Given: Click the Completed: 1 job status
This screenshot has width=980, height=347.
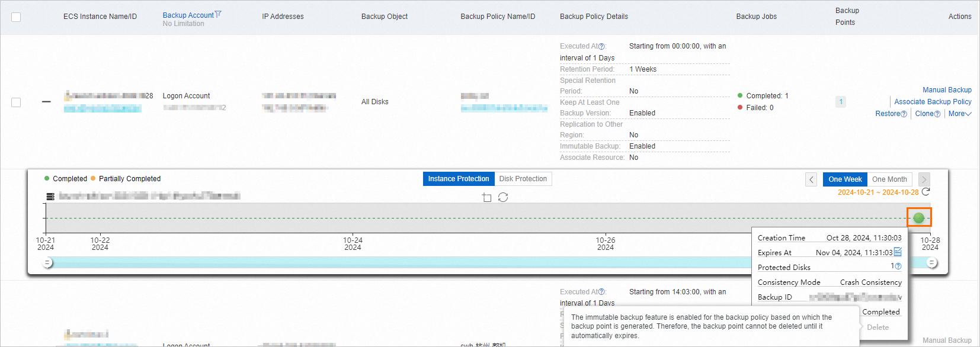Looking at the screenshot, I should pos(763,96).
